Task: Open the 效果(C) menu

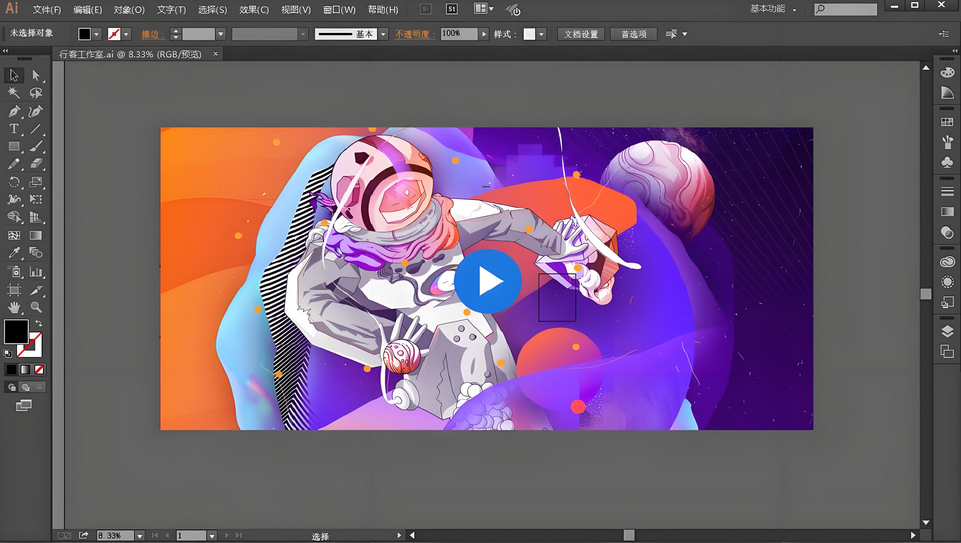Action: click(x=254, y=9)
